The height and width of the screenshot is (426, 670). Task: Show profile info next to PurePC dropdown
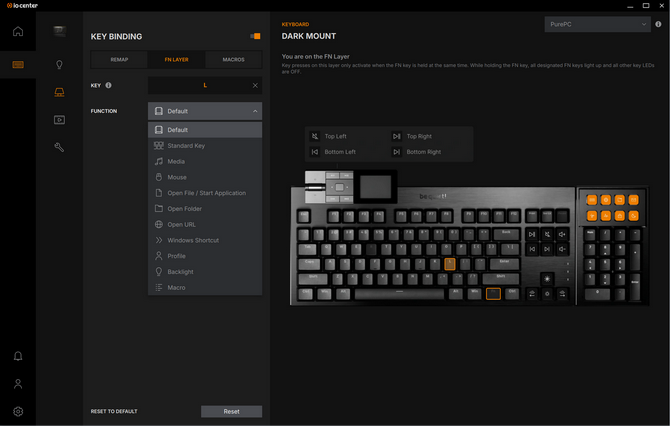(658, 24)
